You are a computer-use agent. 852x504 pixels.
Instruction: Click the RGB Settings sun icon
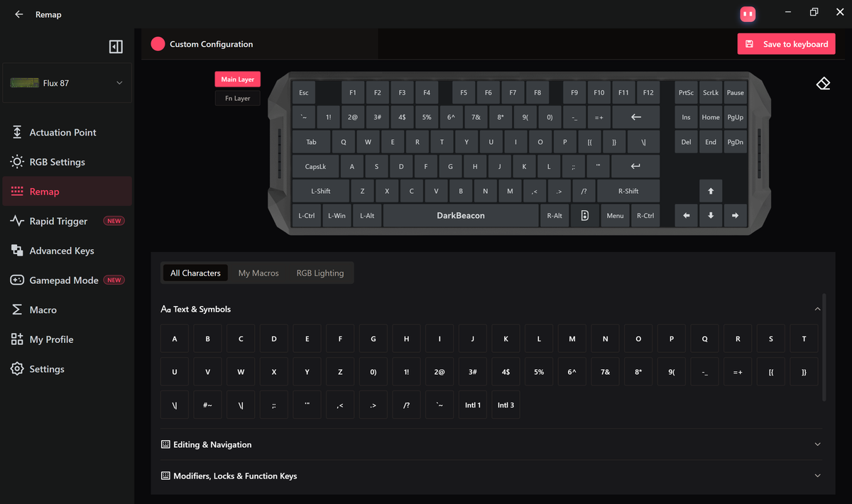(17, 162)
